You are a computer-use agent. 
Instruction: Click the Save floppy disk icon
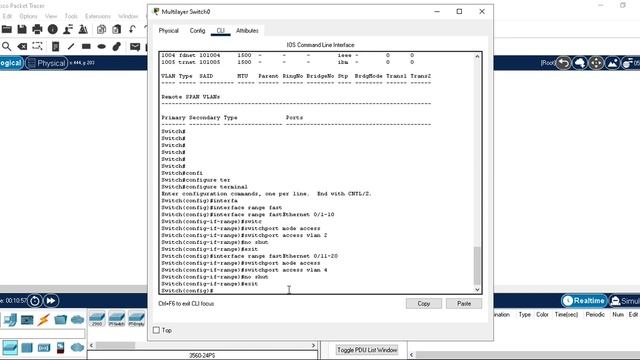pyautogui.click(x=22, y=29)
